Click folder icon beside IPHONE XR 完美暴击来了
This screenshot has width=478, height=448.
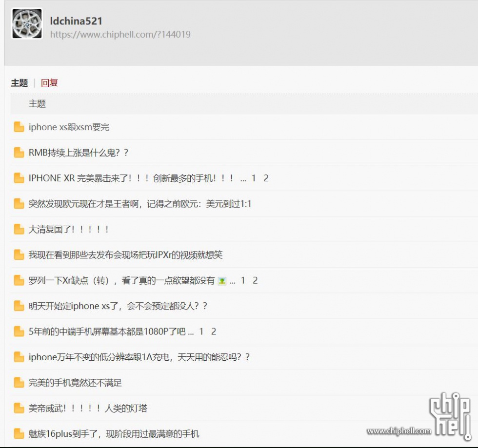pos(19,178)
